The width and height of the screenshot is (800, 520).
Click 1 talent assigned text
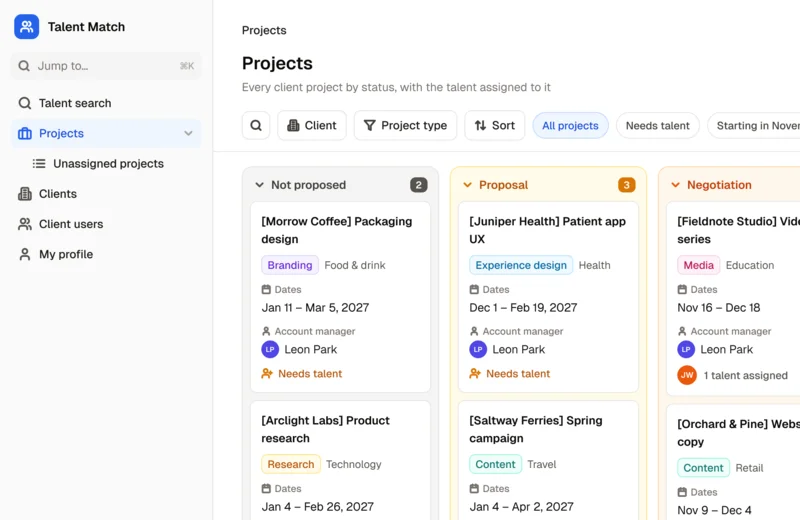[x=745, y=376]
